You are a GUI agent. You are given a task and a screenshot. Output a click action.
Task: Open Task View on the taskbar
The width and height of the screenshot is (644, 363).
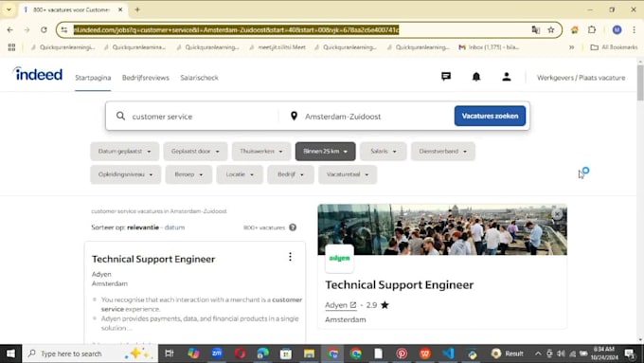[169, 354]
